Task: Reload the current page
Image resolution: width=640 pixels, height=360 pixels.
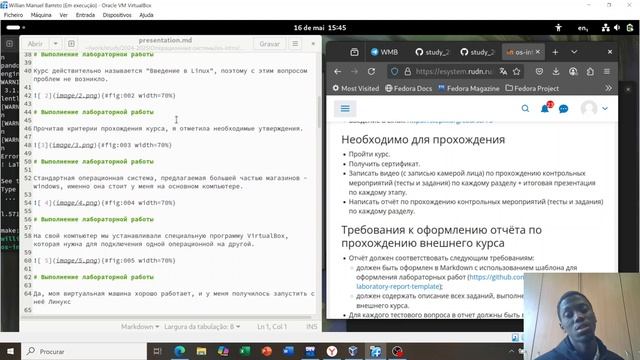Action: click(x=371, y=71)
